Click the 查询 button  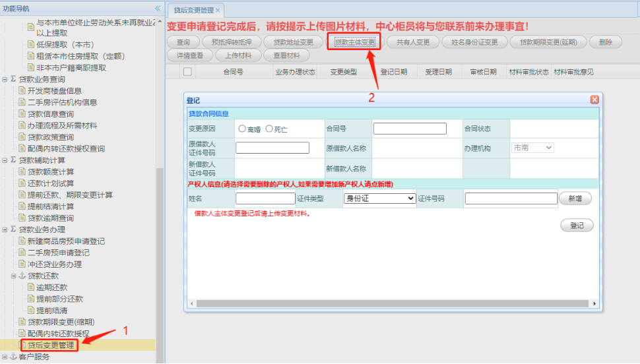(x=183, y=42)
